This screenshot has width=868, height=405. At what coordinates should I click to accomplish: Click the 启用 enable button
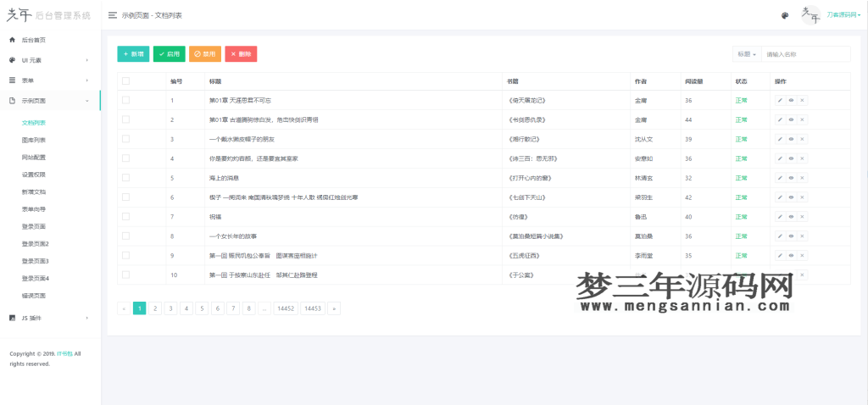click(x=170, y=53)
